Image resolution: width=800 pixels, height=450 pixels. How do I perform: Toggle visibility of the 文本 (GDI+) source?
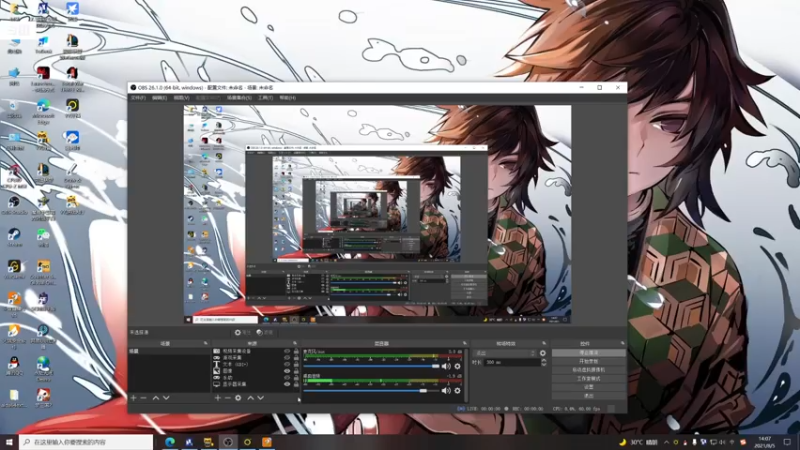[x=287, y=364]
